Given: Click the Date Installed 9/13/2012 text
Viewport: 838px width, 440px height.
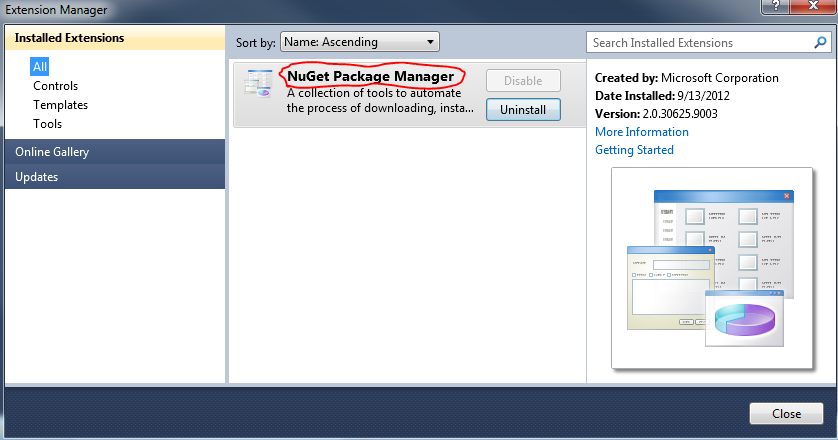Looking at the screenshot, I should (x=662, y=96).
